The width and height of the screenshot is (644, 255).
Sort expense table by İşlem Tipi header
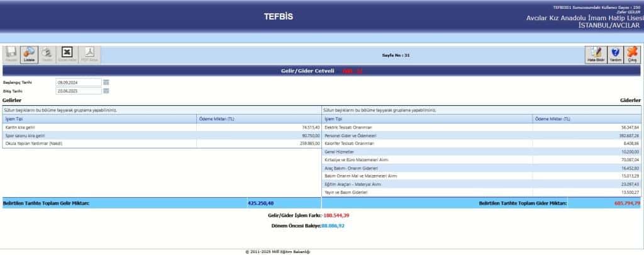pos(426,118)
